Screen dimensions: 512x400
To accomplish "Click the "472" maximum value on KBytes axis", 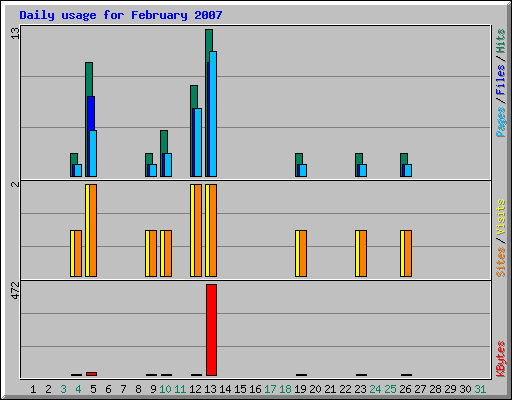I will pyautogui.click(x=15, y=291).
